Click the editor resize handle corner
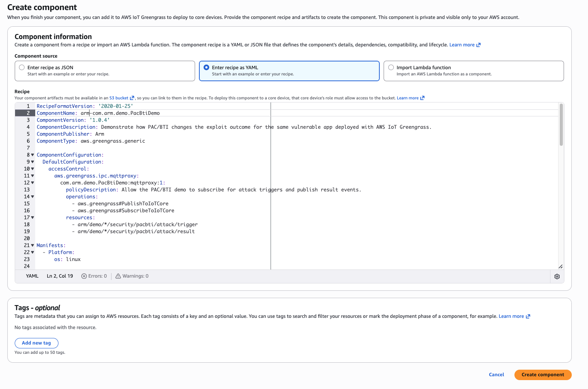The width and height of the screenshot is (588, 389). click(561, 266)
